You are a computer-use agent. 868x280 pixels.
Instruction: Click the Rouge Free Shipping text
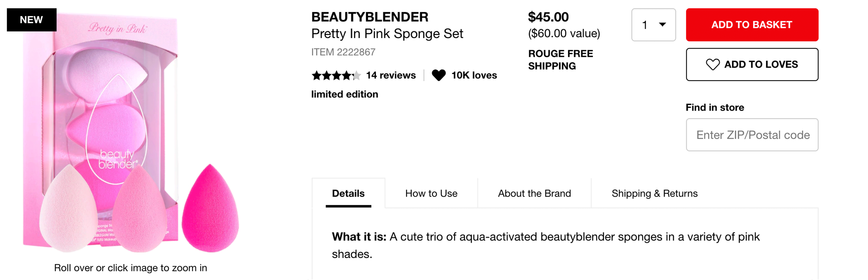click(x=560, y=60)
